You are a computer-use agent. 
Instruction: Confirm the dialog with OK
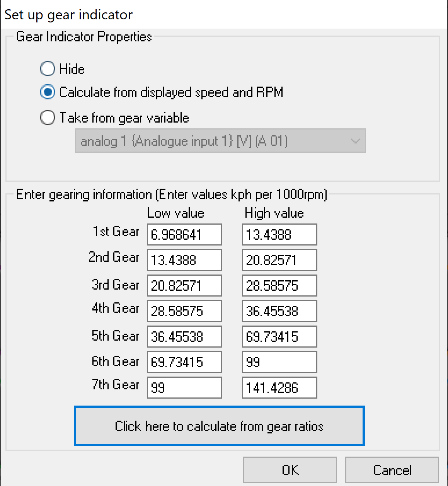pyautogui.click(x=290, y=470)
